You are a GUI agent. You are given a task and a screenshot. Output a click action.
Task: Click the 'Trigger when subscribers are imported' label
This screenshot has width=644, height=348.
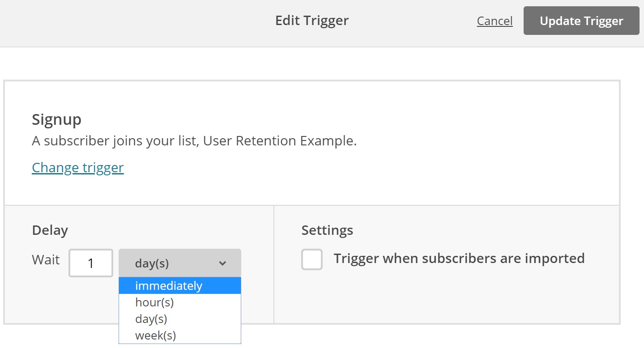[459, 258]
